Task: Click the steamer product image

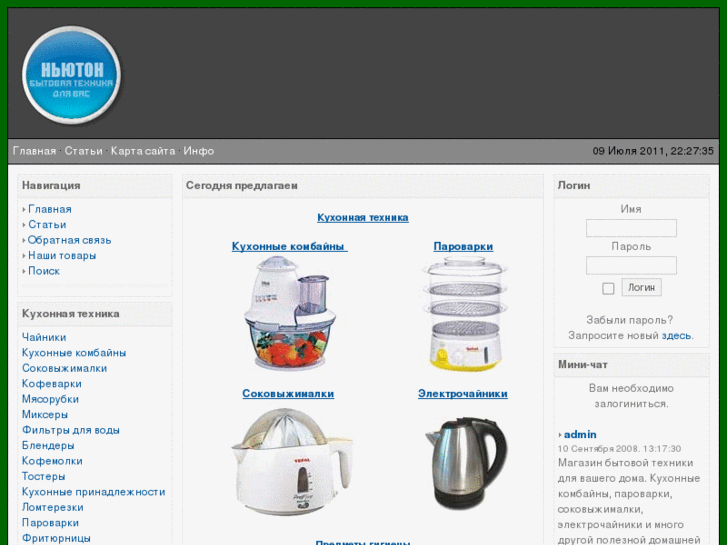Action: click(465, 314)
